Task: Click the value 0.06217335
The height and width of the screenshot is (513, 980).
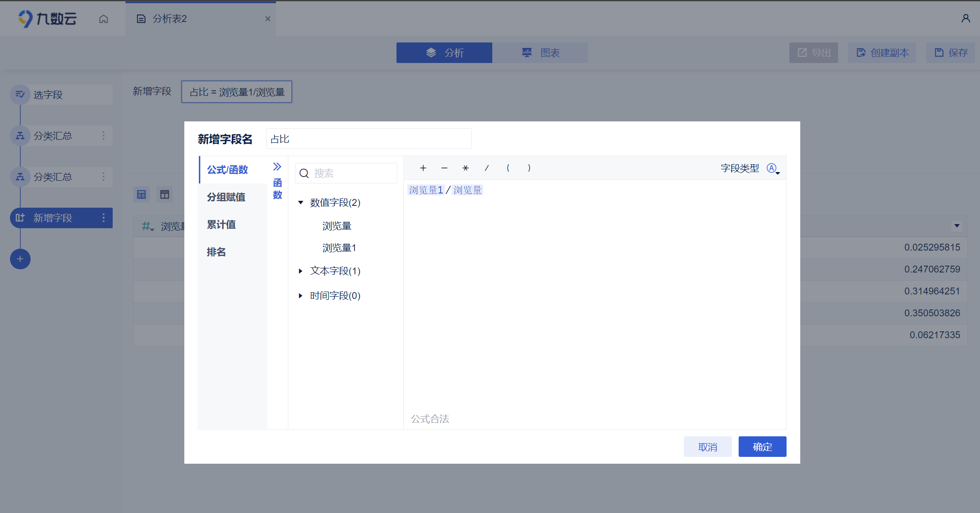Action: click(x=935, y=335)
